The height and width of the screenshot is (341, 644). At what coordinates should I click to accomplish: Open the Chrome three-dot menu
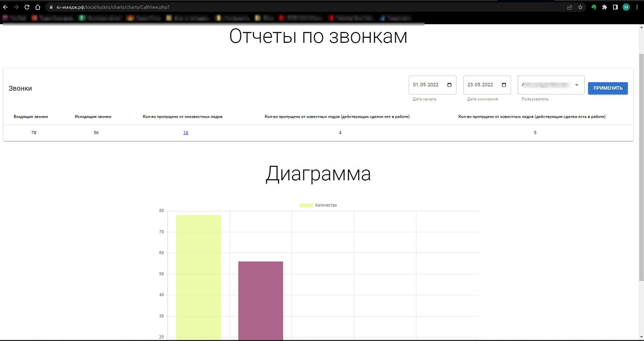(x=638, y=7)
